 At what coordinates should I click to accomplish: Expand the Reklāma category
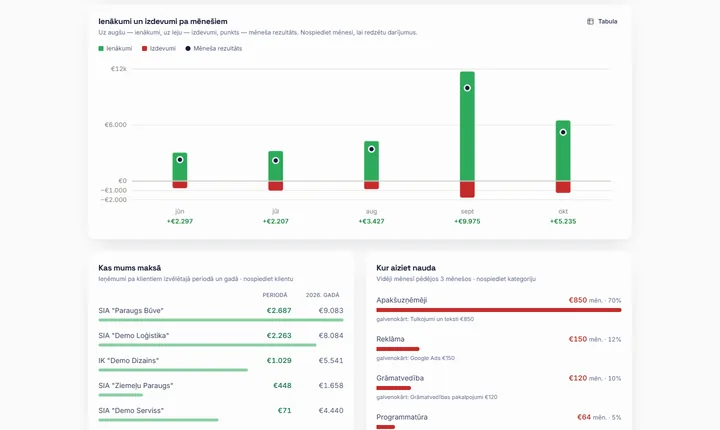pyautogui.click(x=499, y=348)
